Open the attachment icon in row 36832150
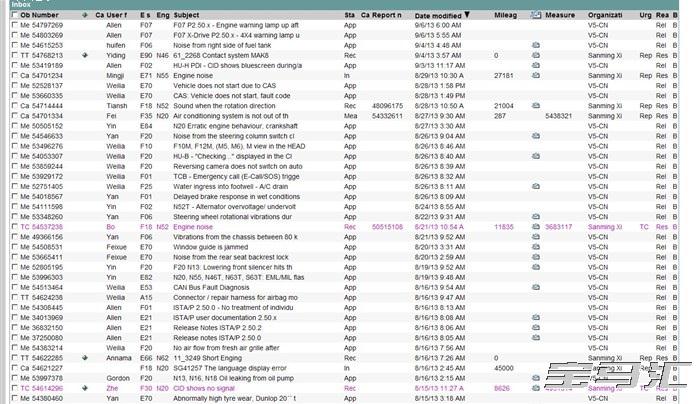700x404 pixels. [x=536, y=328]
